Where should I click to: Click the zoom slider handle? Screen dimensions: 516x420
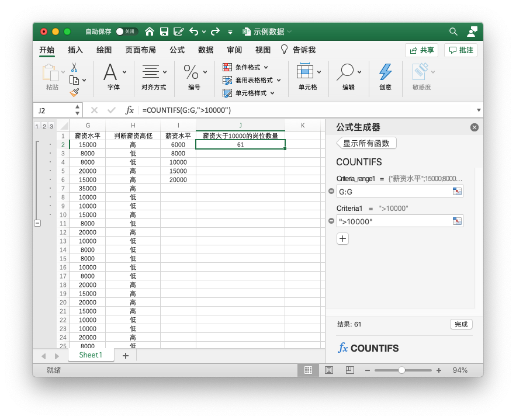401,370
